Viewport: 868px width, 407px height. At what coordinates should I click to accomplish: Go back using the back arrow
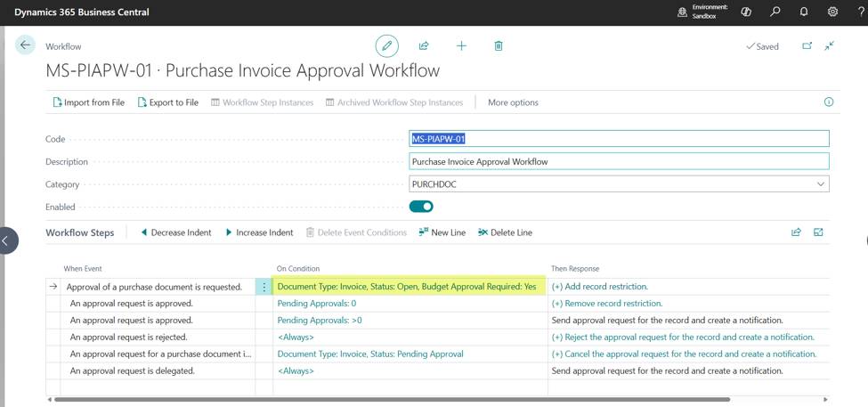(25, 45)
